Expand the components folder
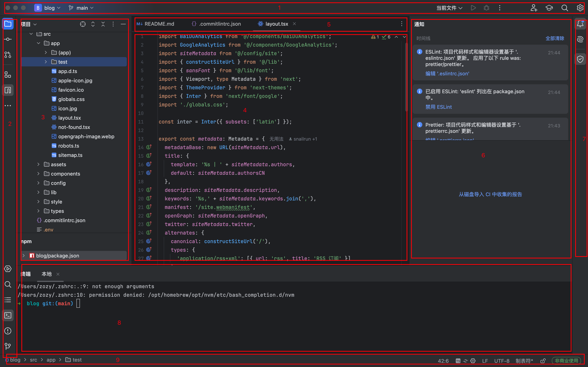Viewport: 588px width, 367px height. point(38,174)
